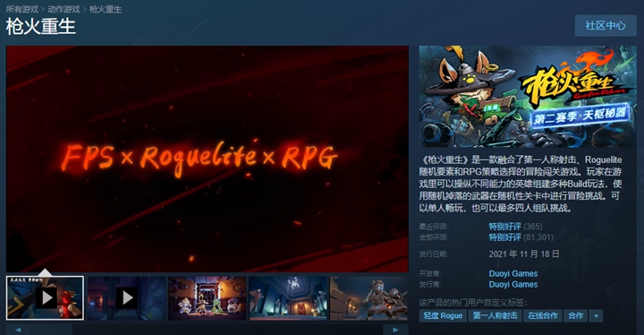644x335 pixels.
Task: Select the 第一人称射击 tag
Action: pyautogui.click(x=495, y=315)
